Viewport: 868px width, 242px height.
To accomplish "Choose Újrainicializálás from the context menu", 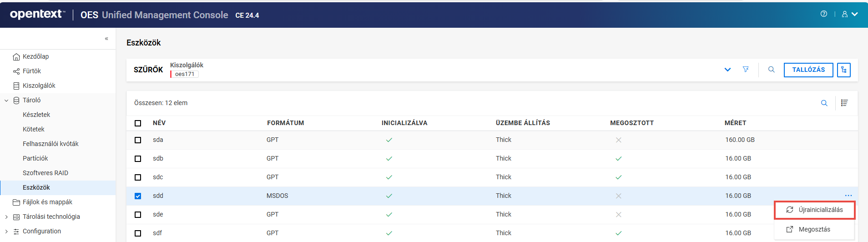I will point(814,210).
